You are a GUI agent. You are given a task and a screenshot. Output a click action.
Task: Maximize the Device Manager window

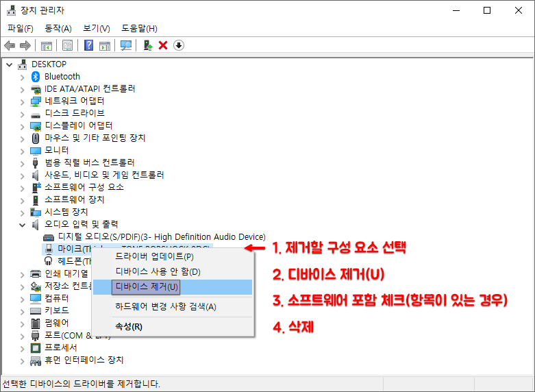[x=487, y=10]
